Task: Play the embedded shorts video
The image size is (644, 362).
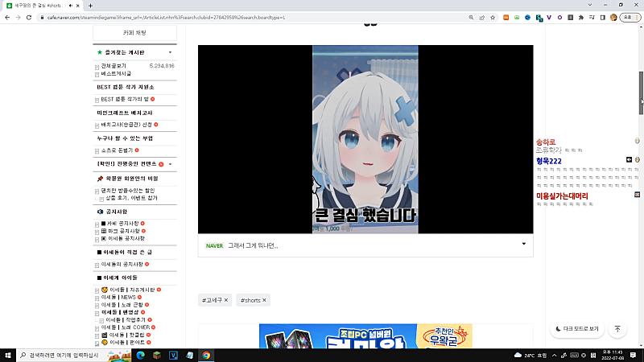Action: [x=365, y=139]
